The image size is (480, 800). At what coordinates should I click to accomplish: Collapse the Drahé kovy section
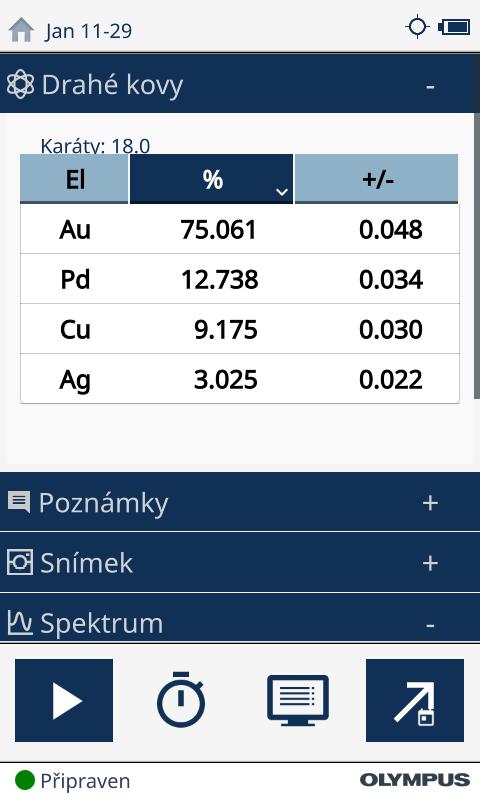(430, 86)
